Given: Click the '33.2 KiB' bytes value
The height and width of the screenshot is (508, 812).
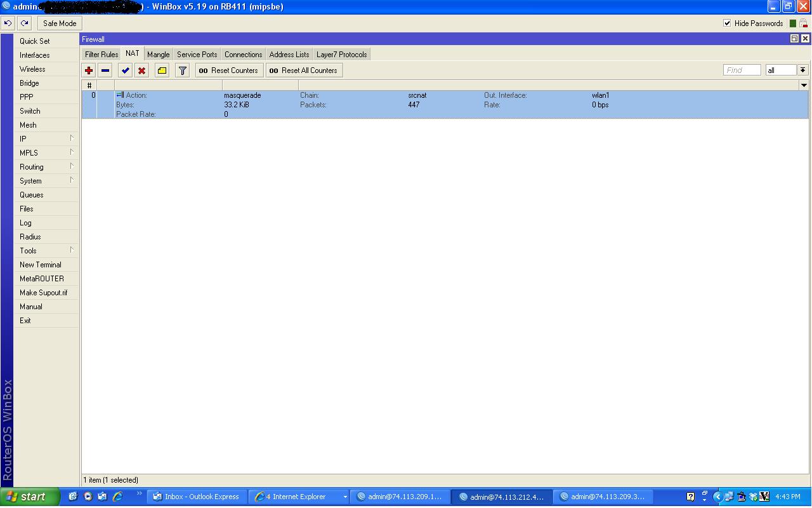Looking at the screenshot, I should (x=237, y=105).
